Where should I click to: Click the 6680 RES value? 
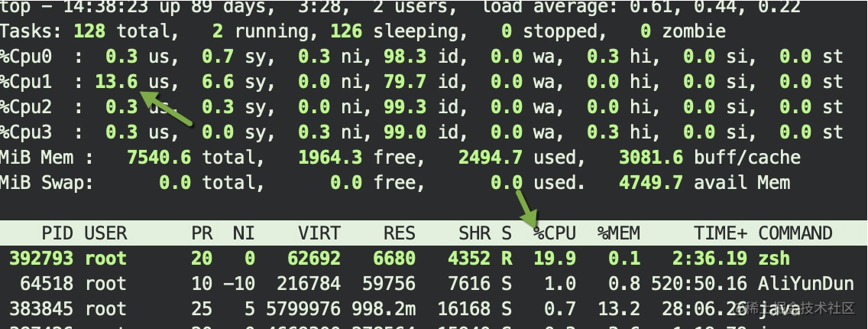[394, 259]
